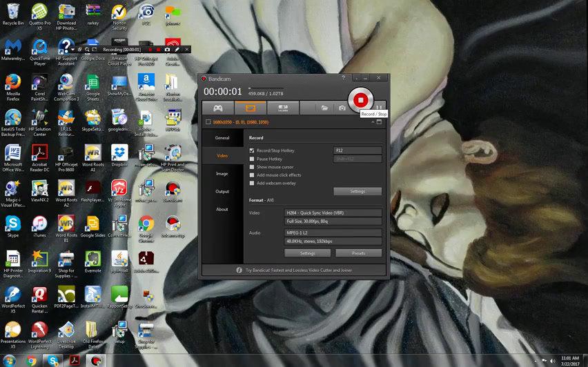Screen dimensions: 588x367
Task: Enable Add mouse click effects checkbox
Action: tap(252, 175)
